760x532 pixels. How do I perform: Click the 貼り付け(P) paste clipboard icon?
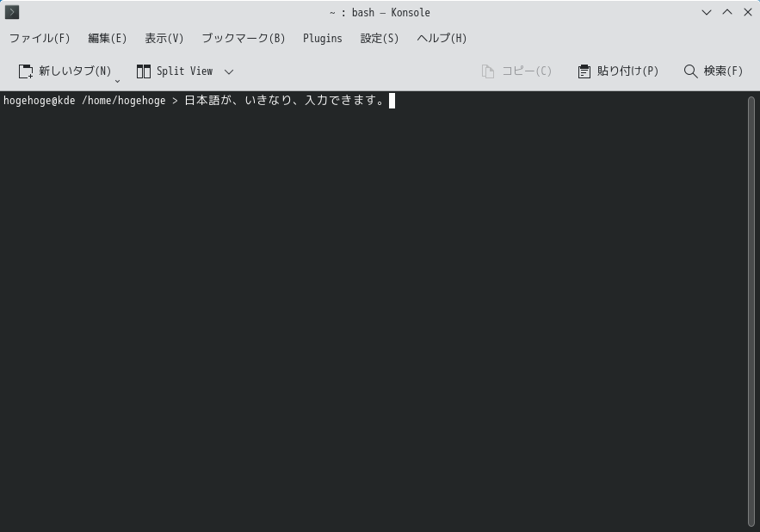click(584, 71)
